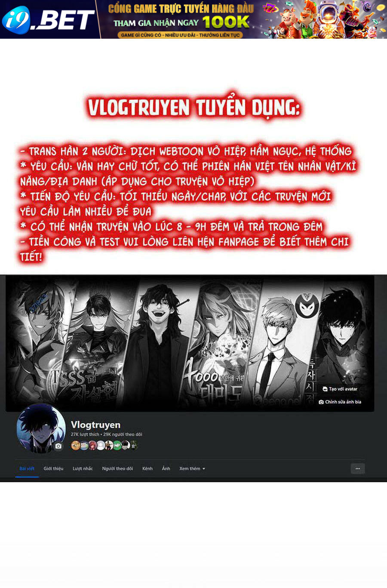
Task: Click the '27K lượt thích' link
Action: pyautogui.click(x=85, y=434)
